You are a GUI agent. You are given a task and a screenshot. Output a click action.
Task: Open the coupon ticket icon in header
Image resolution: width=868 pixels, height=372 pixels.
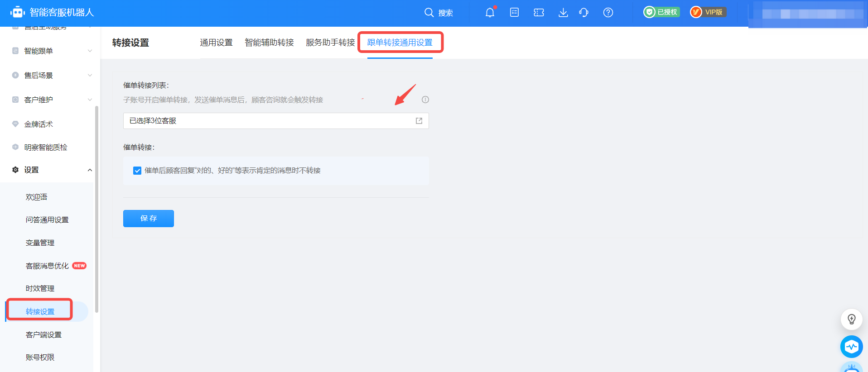pos(539,12)
